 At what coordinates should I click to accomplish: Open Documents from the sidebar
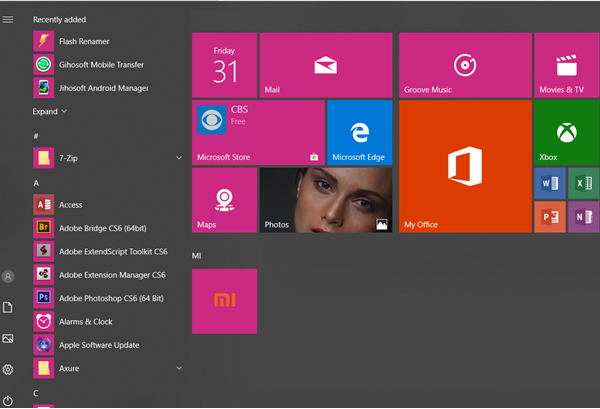click(x=8, y=307)
